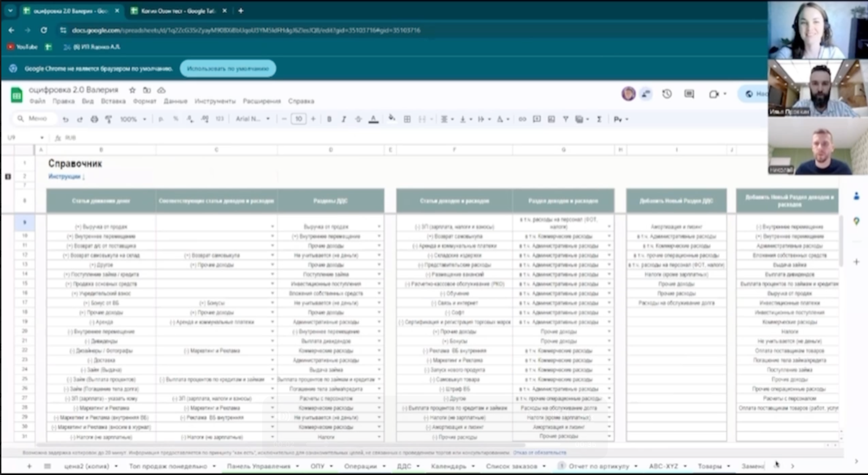The image size is (868, 475).
Task: Star the document
Action: [x=132, y=90]
